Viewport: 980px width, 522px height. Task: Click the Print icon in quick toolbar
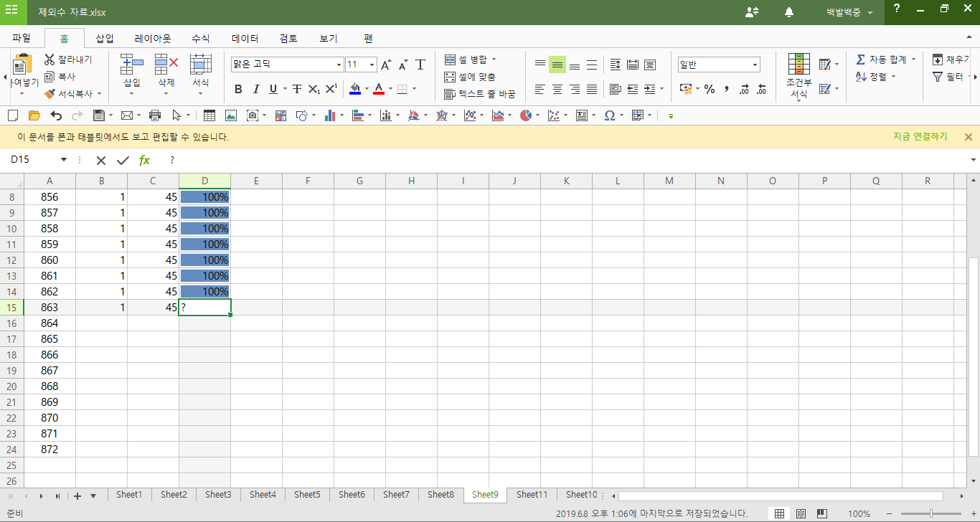[154, 115]
